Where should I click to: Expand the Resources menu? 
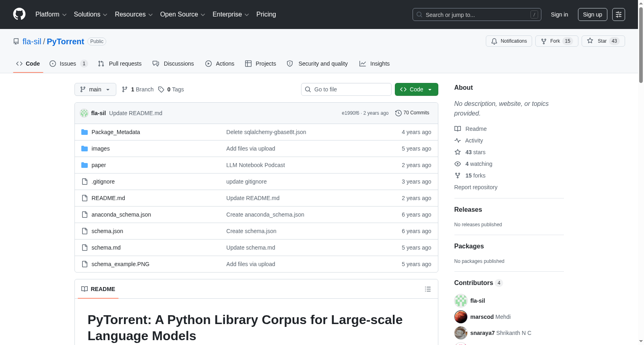pos(134,14)
